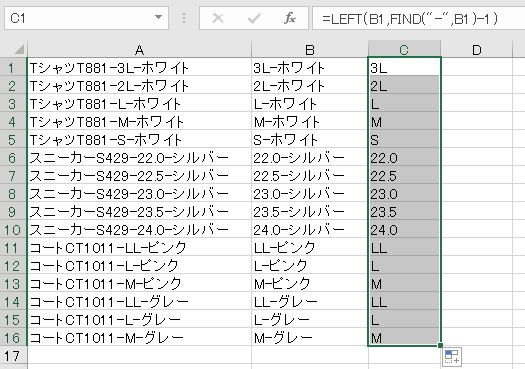Click cell A6 'スニーカーS429-22.0-シルバー'
525x369 pixels.
point(139,158)
